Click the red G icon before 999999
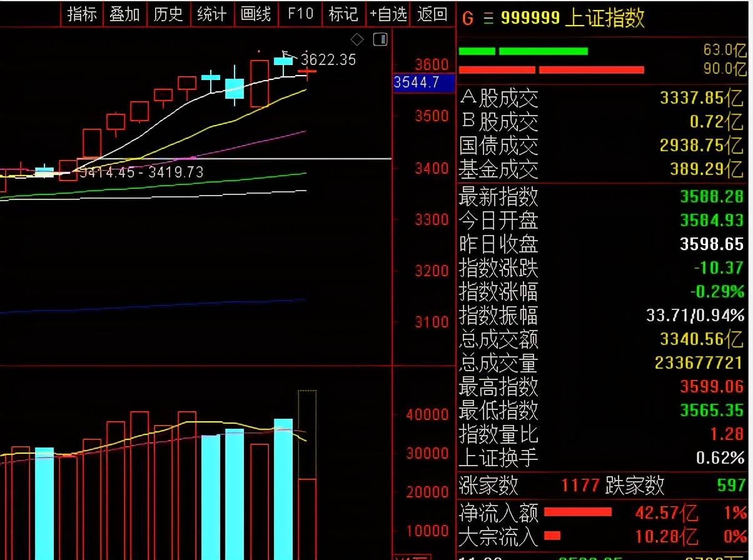 click(x=467, y=19)
